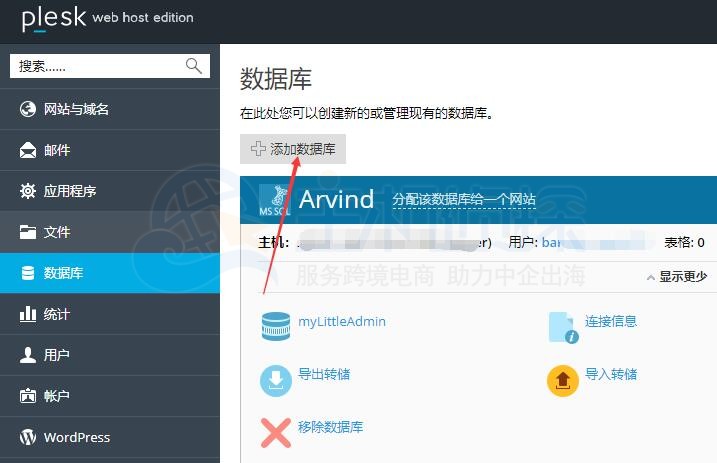This screenshot has width=717, height=463.
Task: Click the 移除数据库 link
Action: (330, 427)
